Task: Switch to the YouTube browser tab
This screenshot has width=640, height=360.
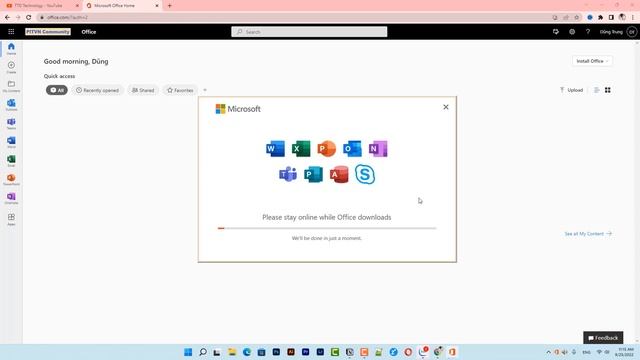Action: (42, 6)
